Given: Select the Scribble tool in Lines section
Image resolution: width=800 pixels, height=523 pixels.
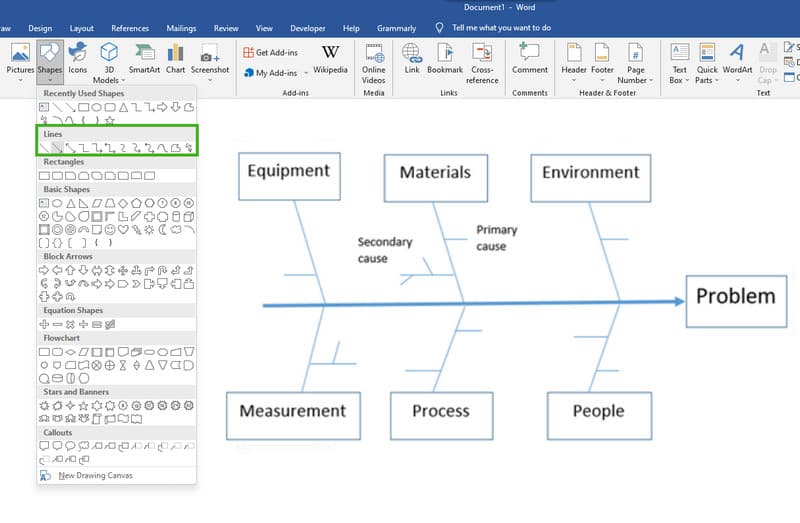Looking at the screenshot, I should (189, 148).
